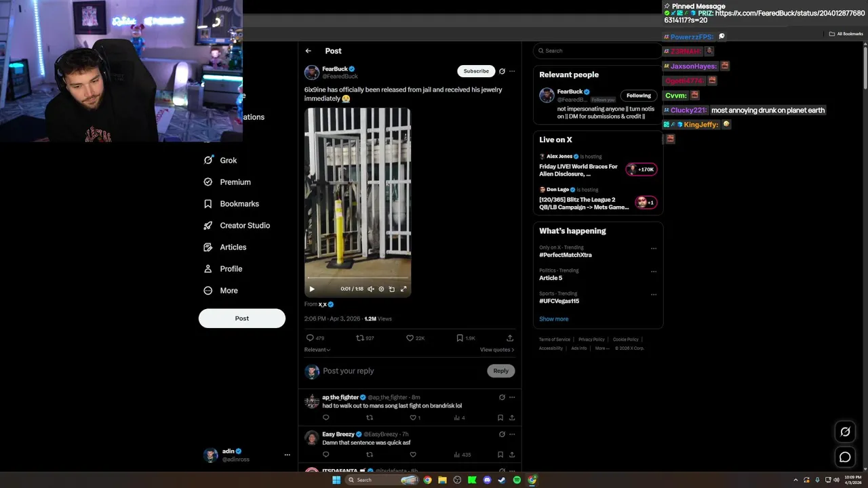Click Grok icon on ap_the_fighter's reply

tap(502, 397)
